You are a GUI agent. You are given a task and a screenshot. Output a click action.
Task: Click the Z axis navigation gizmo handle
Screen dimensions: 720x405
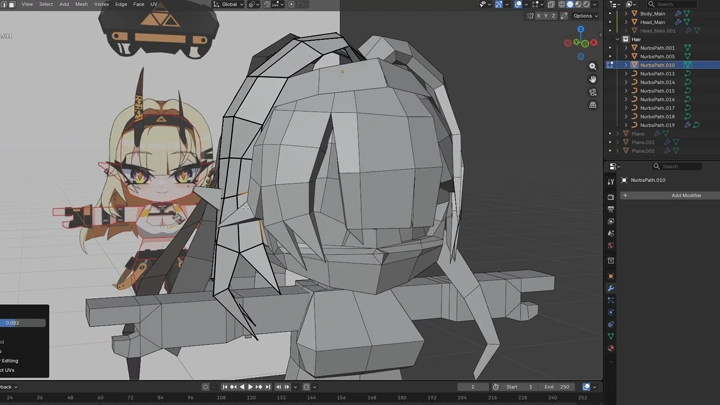581,29
